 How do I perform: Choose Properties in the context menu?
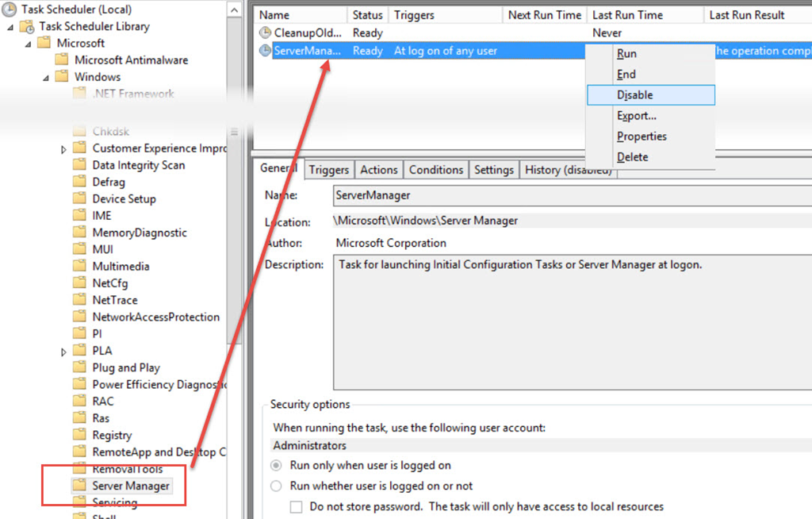click(642, 136)
